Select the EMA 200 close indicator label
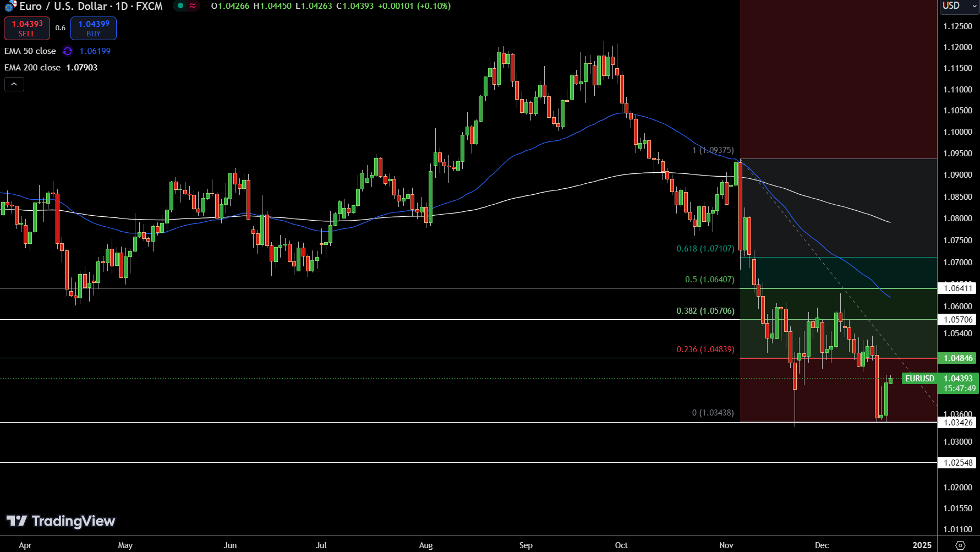Image resolution: width=980 pixels, height=552 pixels. (32, 68)
